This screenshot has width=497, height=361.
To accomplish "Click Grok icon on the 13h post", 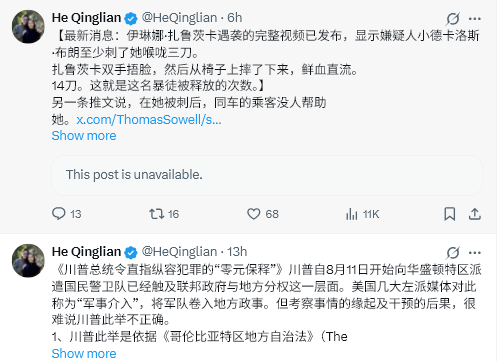I will (x=453, y=253).
